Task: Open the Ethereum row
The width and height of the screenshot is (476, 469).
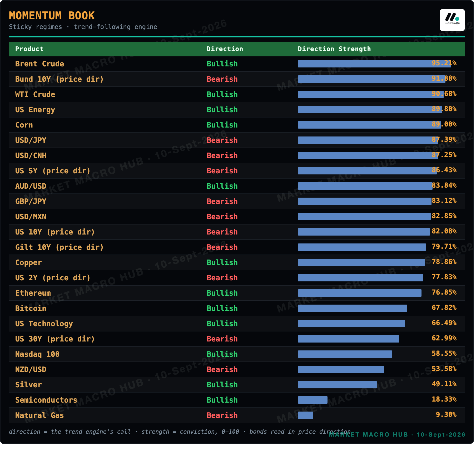Action: [x=237, y=293]
